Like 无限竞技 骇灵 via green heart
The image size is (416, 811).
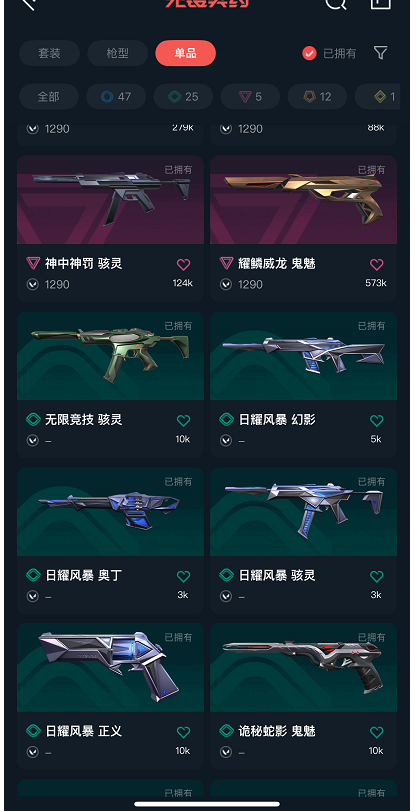click(183, 420)
